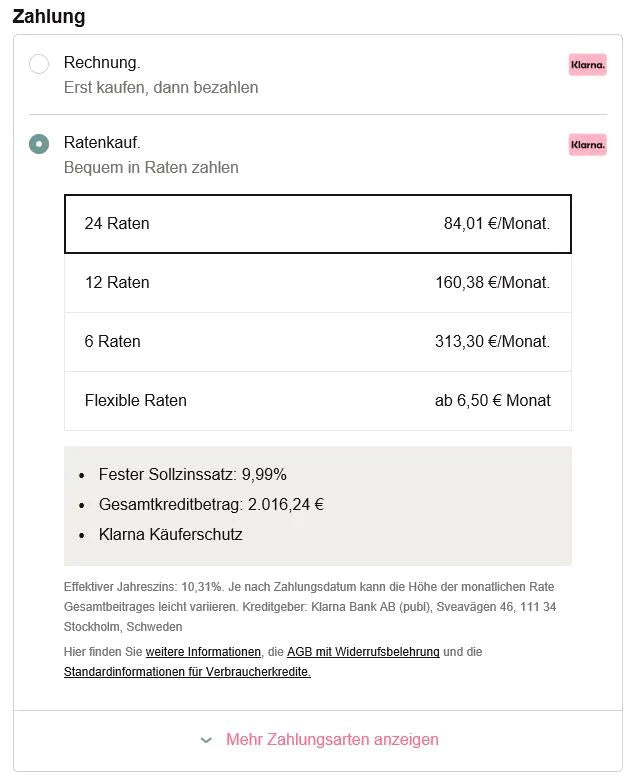Choose the 24 Raten installment plan
This screenshot has height=778, width=629.
(x=317, y=224)
